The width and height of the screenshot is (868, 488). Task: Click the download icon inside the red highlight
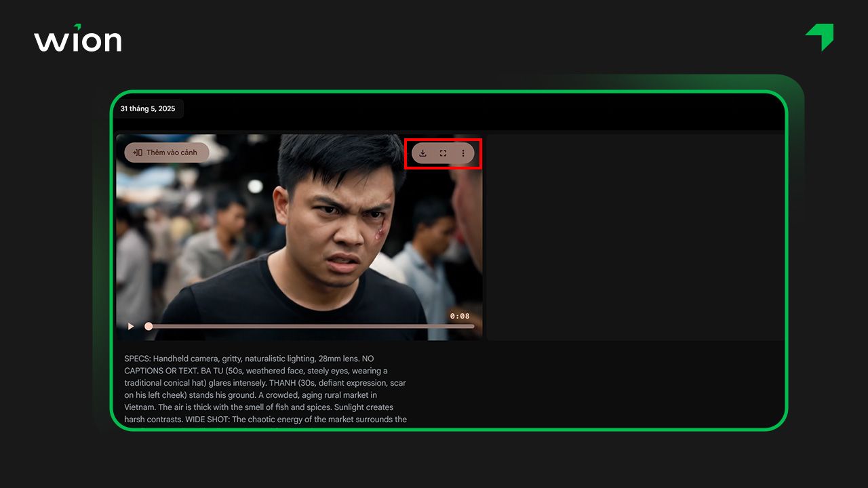[x=422, y=153]
